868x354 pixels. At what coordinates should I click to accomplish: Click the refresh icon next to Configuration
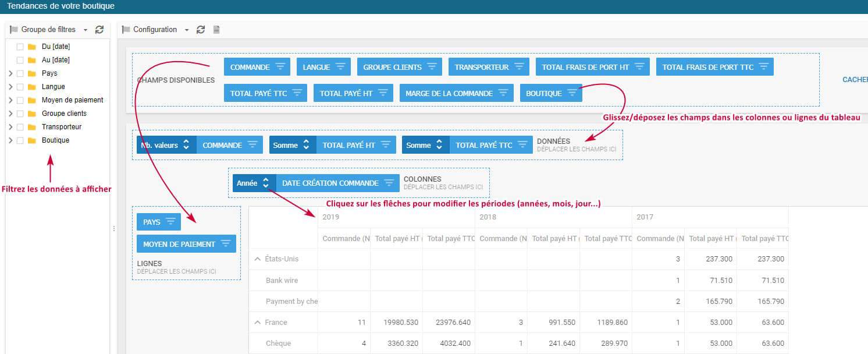(x=201, y=30)
